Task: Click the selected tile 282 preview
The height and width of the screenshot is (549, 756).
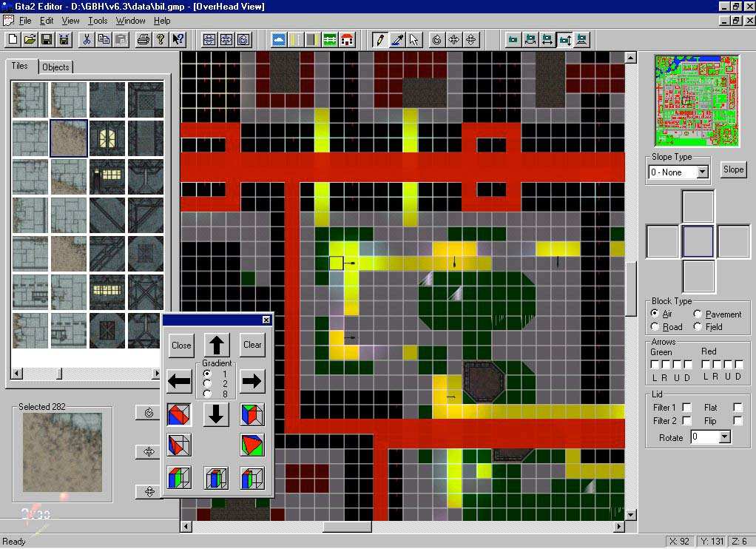Action: (x=63, y=453)
